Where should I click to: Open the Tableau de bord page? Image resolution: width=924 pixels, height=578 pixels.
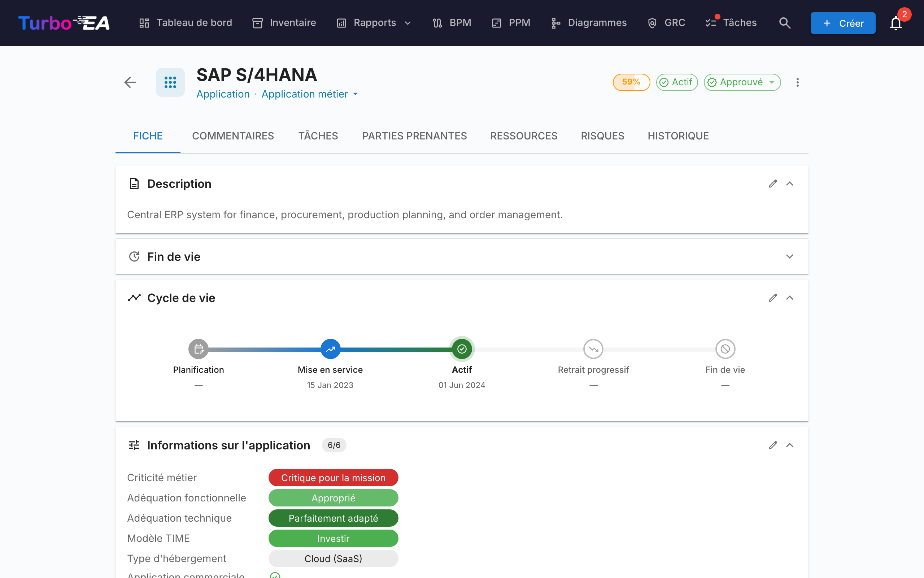tap(185, 23)
